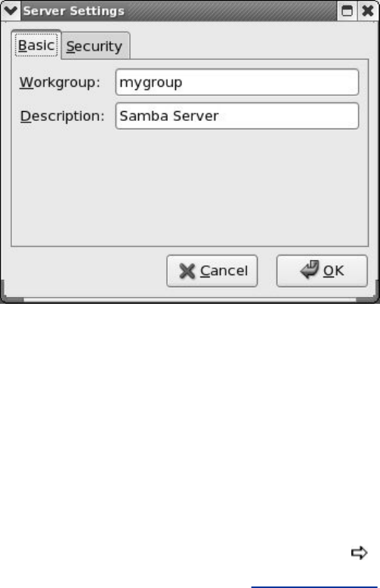Viewport: 380px width, 588px height.
Task: Click empty area inside the Basic tab panel
Action: click(190, 187)
